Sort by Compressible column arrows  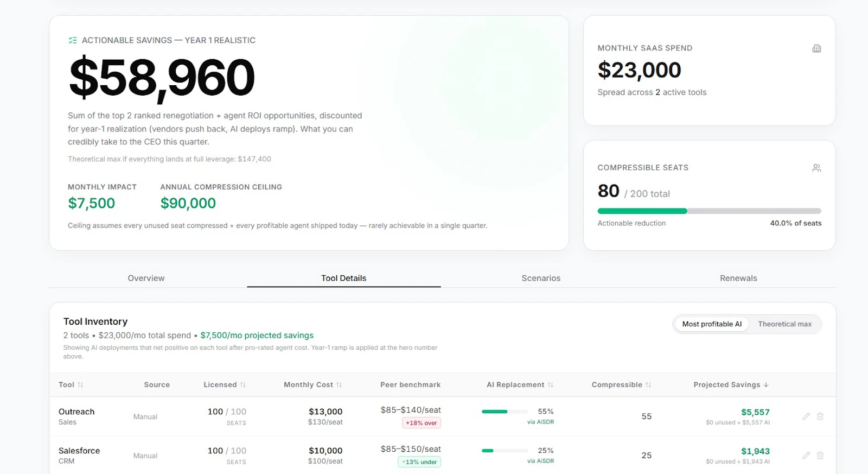click(648, 385)
